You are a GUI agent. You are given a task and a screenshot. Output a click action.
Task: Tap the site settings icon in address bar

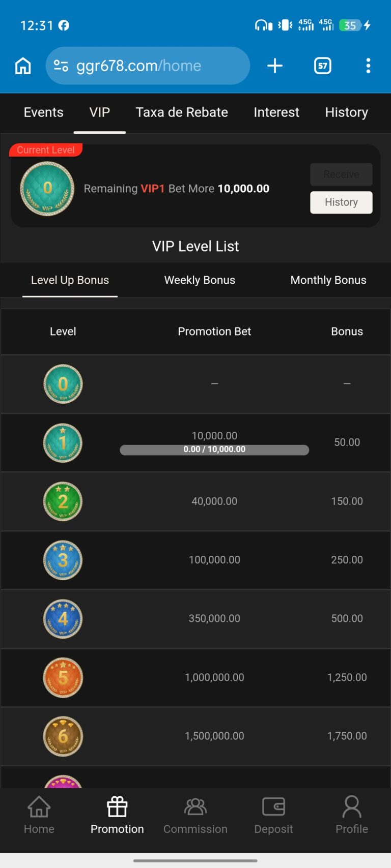pos(61,66)
